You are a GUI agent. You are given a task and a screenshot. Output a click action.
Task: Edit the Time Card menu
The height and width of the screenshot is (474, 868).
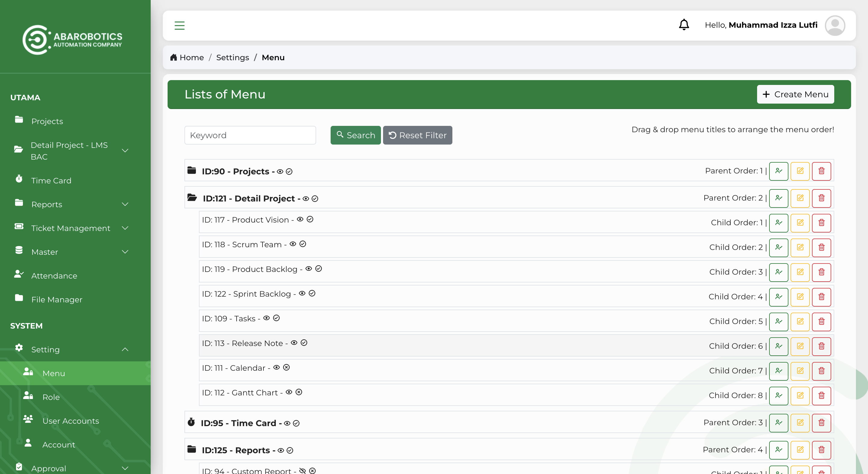tap(800, 423)
